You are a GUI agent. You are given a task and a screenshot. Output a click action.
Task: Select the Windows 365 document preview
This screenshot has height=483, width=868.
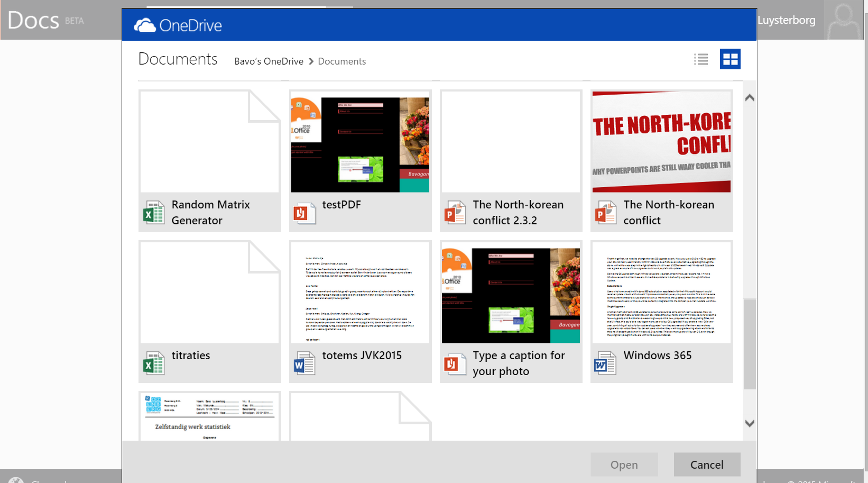pos(661,293)
